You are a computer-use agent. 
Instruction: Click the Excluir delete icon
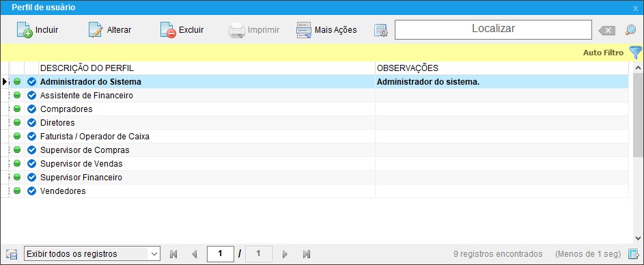tap(168, 30)
